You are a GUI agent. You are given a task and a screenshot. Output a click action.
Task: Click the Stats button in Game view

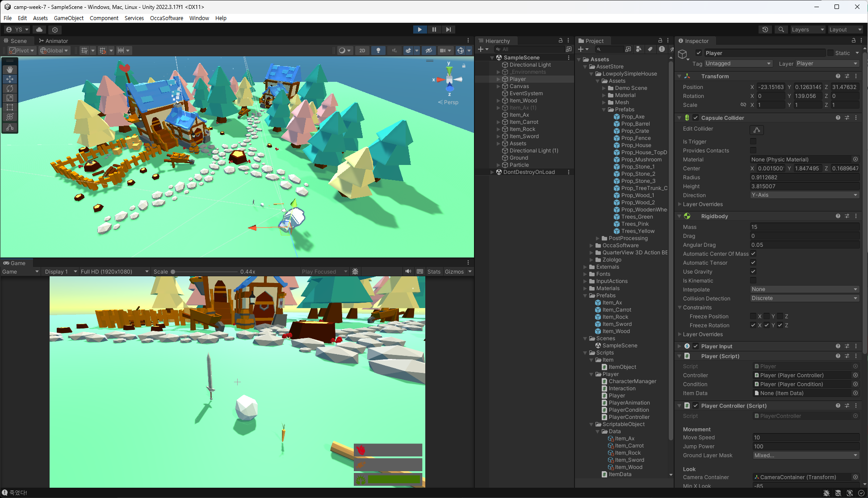coord(433,271)
